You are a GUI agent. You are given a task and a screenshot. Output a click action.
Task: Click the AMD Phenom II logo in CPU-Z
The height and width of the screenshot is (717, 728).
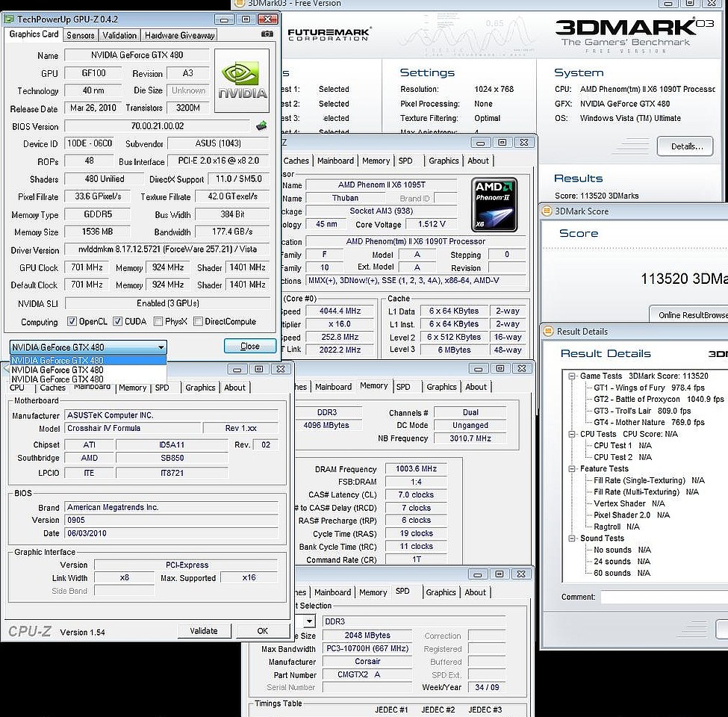(494, 205)
